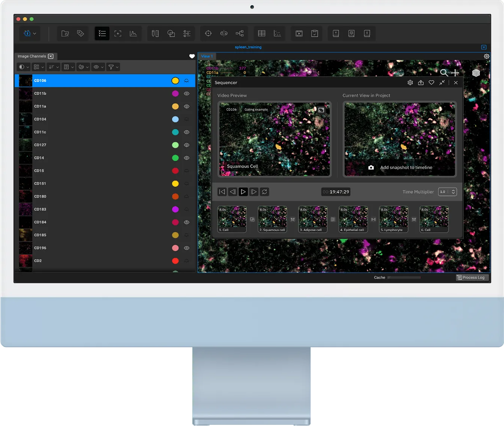
Task: Open the funnel filter dropdown in channels panel
Action: [x=113, y=67]
